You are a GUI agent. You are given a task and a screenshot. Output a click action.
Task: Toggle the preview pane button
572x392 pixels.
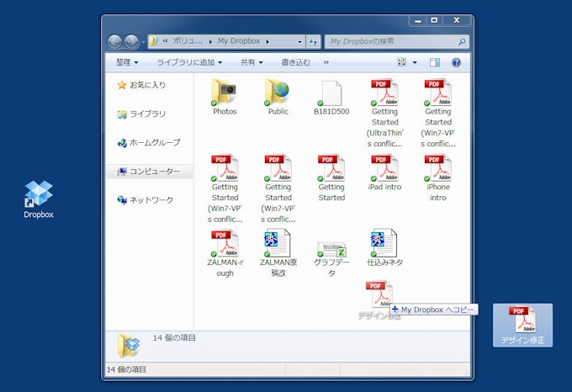coord(435,62)
